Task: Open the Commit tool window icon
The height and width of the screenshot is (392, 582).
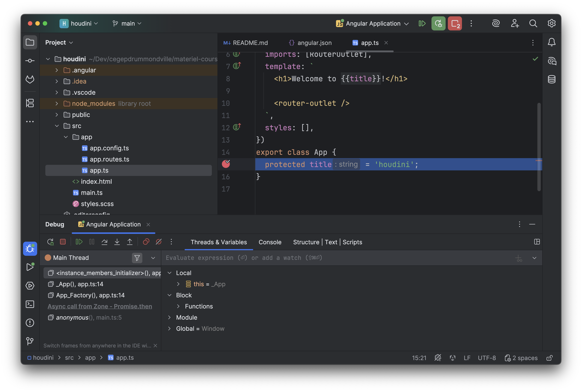Action: click(30, 61)
